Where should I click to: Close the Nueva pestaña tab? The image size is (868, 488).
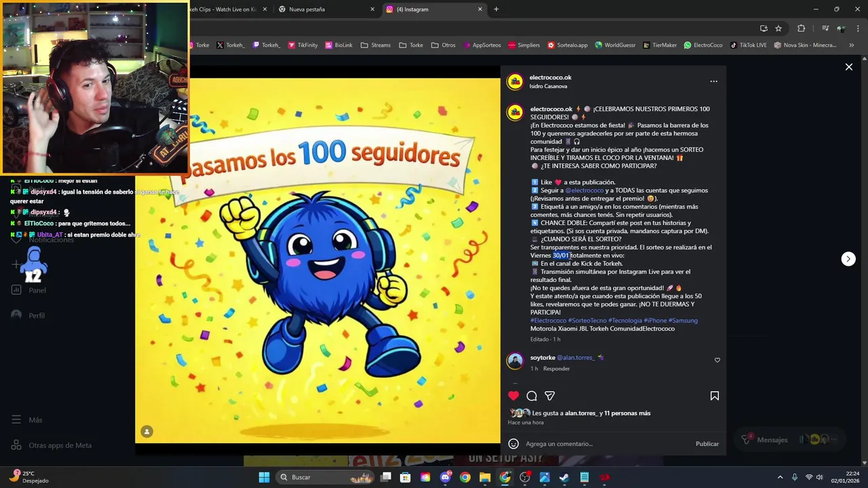click(x=372, y=9)
